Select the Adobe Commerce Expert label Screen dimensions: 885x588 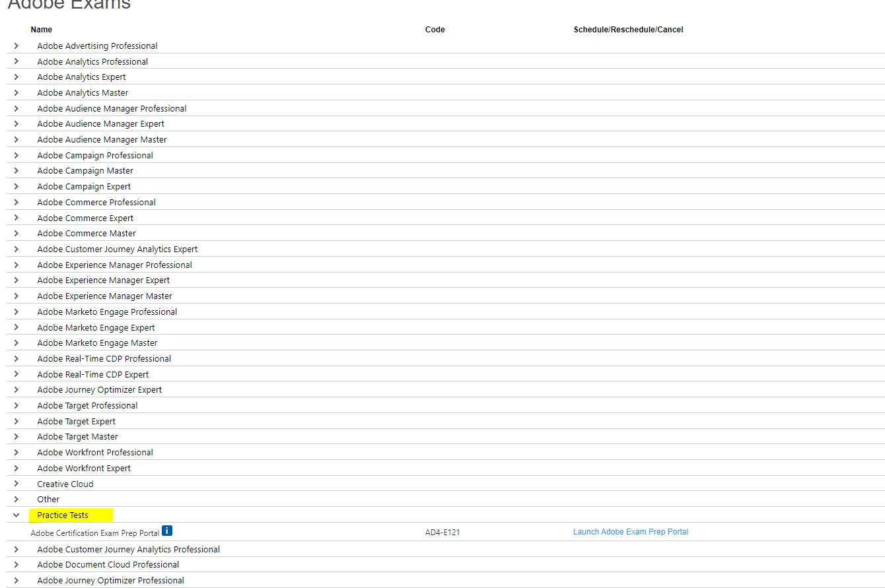tap(85, 218)
